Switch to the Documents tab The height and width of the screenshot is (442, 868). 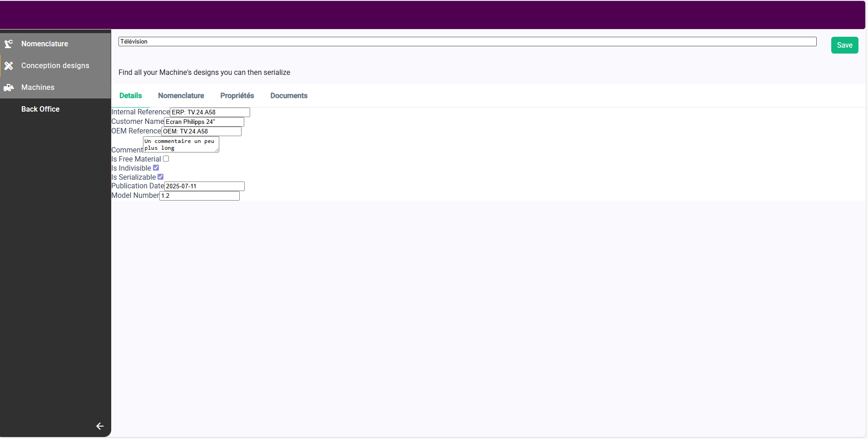click(x=289, y=96)
